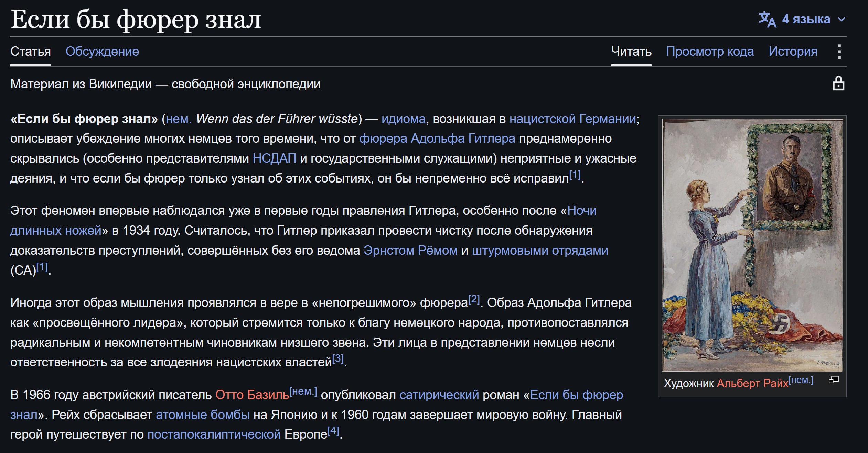Open the нацистской Германии link
This screenshot has height=453, width=868.
pos(573,119)
